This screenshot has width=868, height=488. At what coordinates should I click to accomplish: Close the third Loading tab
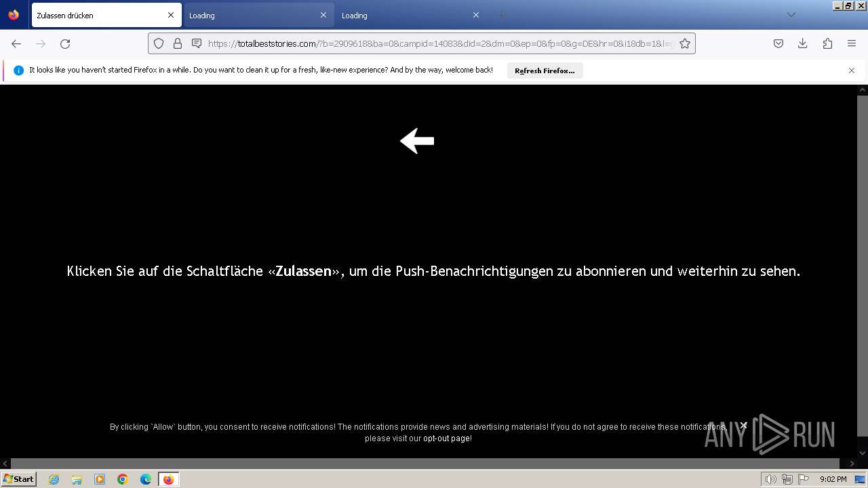coord(476,15)
